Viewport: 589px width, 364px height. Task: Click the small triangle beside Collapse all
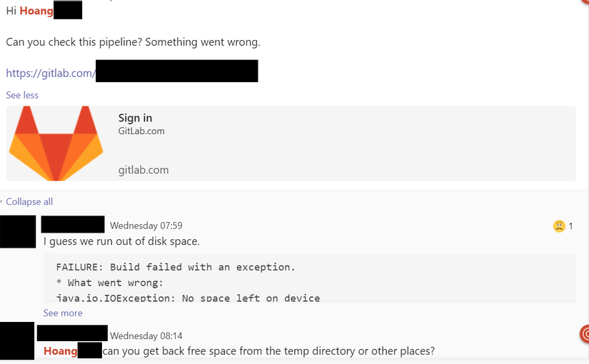click(x=2, y=202)
